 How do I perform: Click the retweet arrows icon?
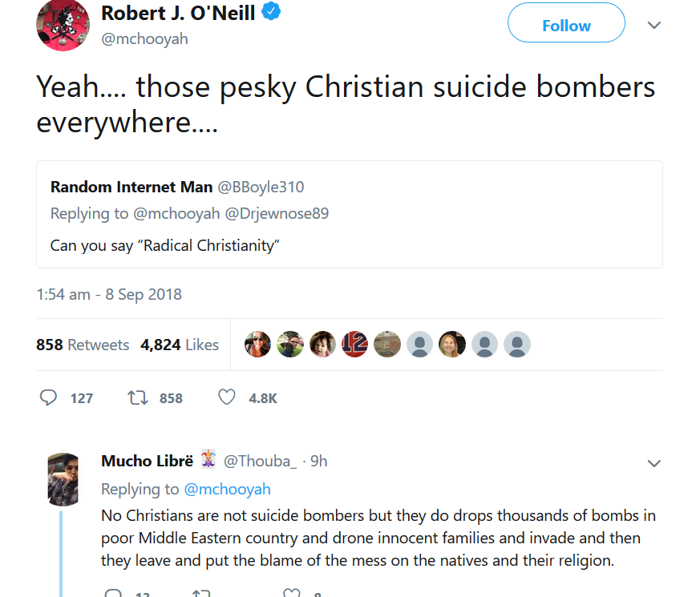click(x=137, y=397)
